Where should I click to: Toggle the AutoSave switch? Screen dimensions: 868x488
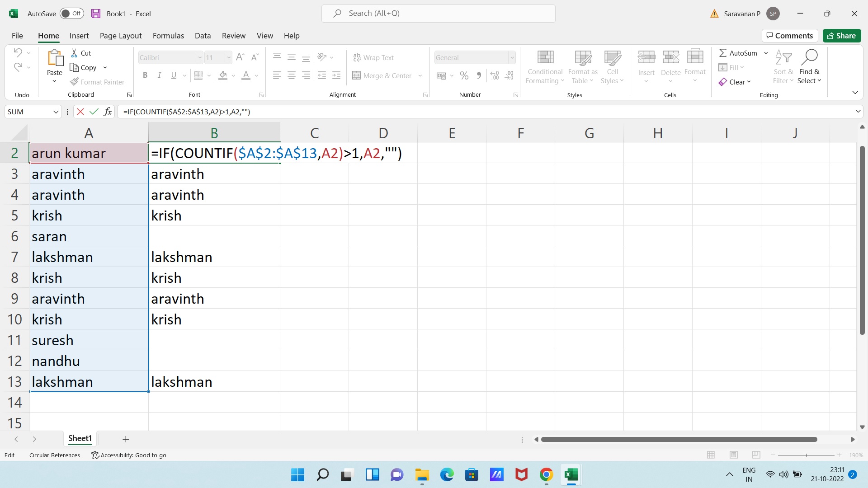pos(71,14)
